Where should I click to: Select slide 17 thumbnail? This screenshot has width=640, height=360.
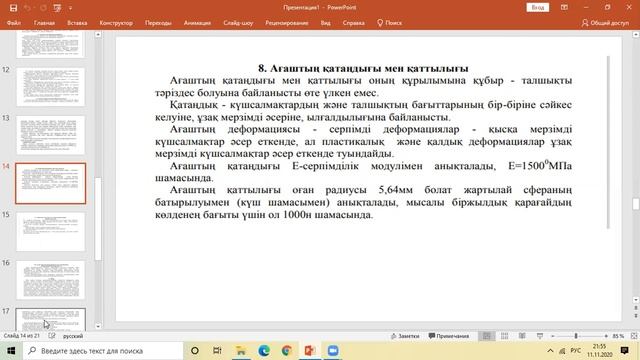(51, 320)
